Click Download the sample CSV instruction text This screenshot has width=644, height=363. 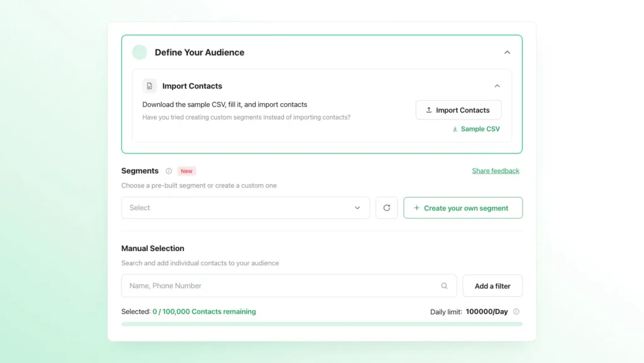click(x=225, y=104)
